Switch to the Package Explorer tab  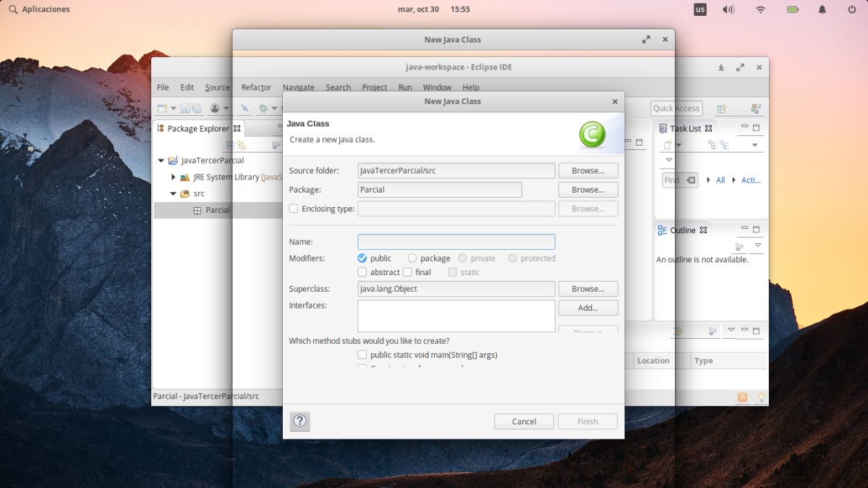point(198,128)
